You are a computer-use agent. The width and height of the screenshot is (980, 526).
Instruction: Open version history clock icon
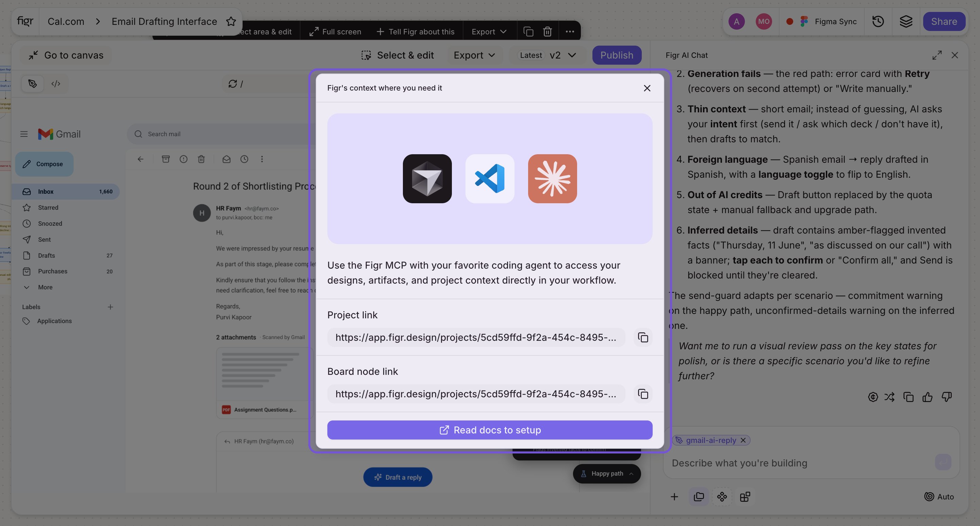point(878,21)
